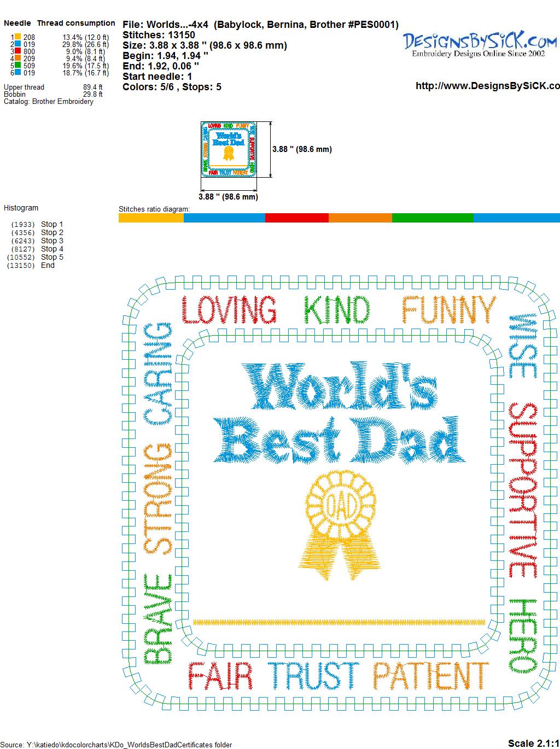Choose needle 5 green swatch 509
This screenshot has width=560, height=749.
pos(17,66)
